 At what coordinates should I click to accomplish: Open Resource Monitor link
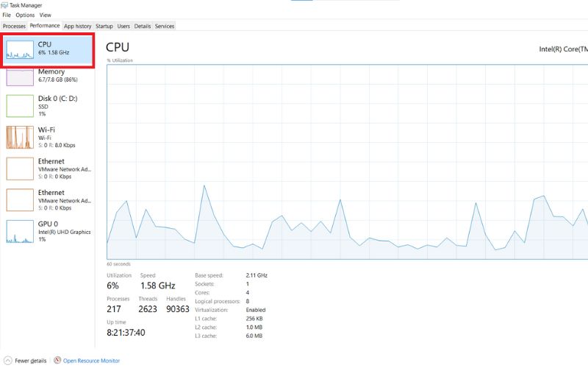coord(91,361)
